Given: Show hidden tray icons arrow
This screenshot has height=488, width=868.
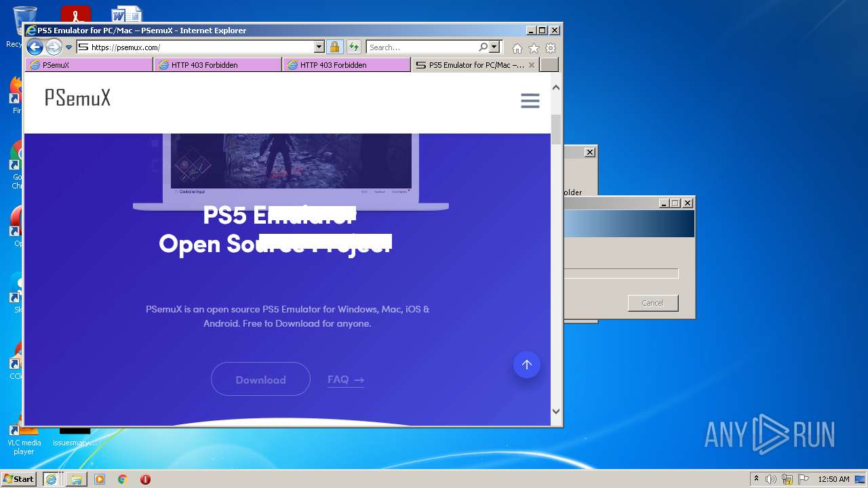Looking at the screenshot, I should click(x=757, y=479).
